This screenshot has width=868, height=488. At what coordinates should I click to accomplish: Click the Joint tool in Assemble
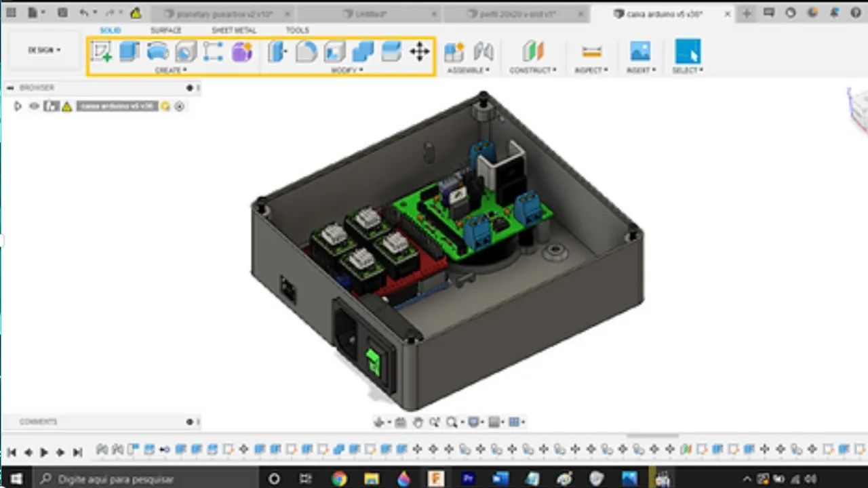click(x=483, y=52)
